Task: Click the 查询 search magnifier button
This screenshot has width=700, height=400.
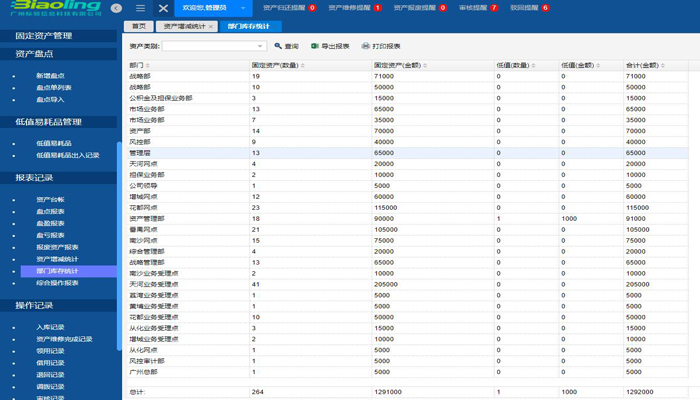Action: pyautogui.click(x=286, y=46)
